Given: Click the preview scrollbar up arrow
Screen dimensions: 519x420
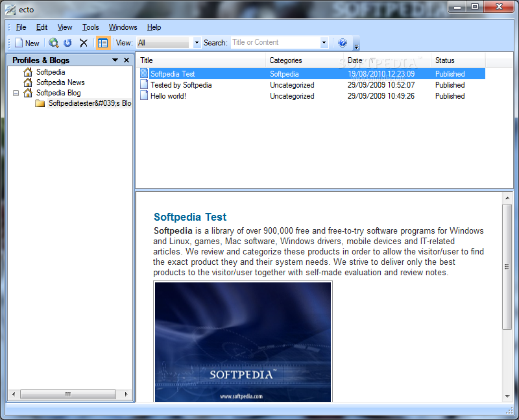Looking at the screenshot, I should (x=507, y=198).
